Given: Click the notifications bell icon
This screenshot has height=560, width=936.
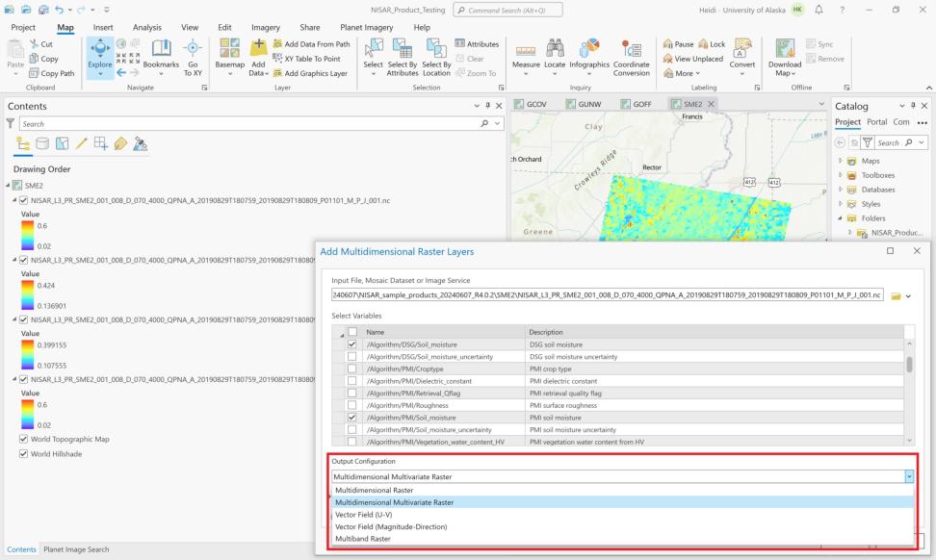Looking at the screenshot, I should 819,10.
